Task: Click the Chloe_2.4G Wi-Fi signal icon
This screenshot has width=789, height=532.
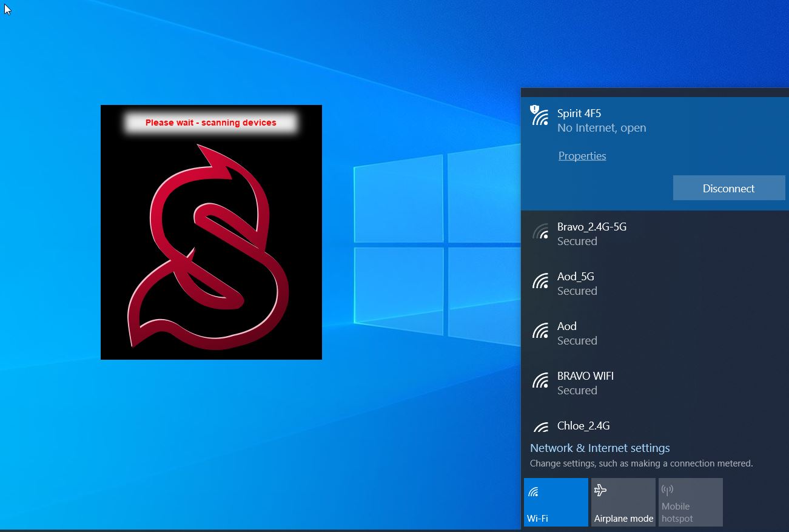Action: coord(540,426)
